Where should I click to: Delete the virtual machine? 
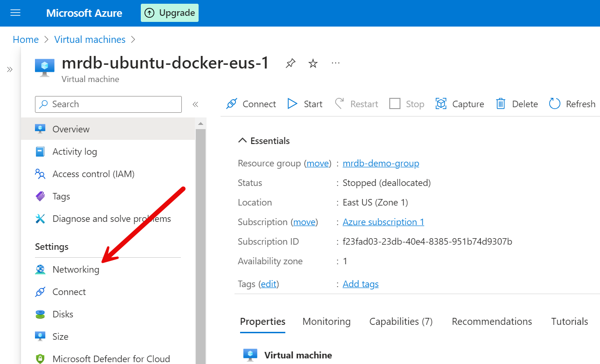517,104
